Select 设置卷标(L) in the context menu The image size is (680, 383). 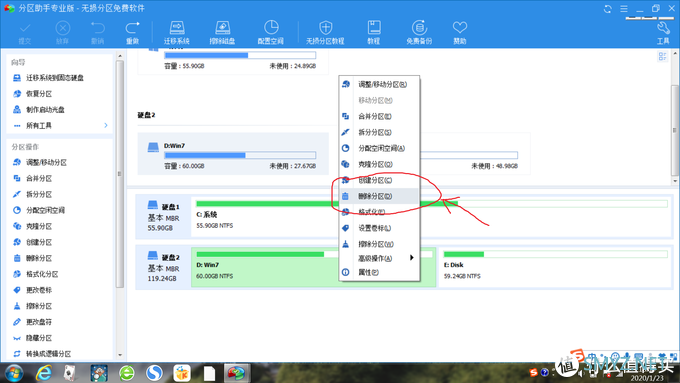379,228
